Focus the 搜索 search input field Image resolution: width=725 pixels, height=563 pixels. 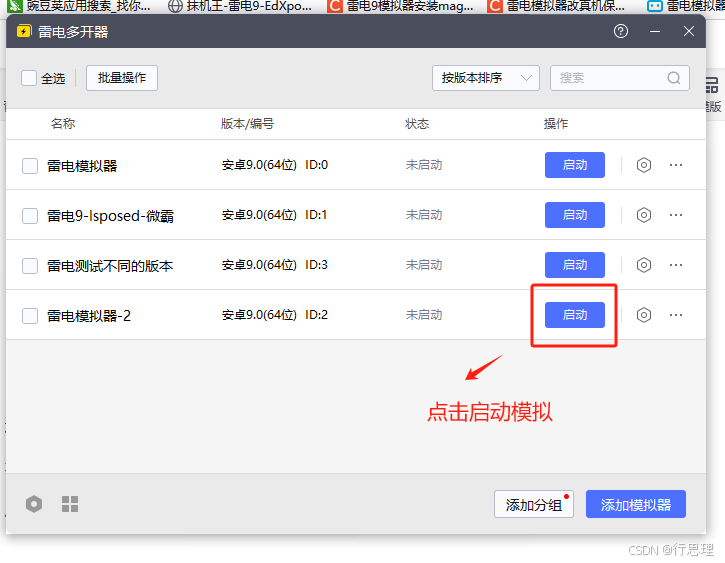tap(620, 78)
